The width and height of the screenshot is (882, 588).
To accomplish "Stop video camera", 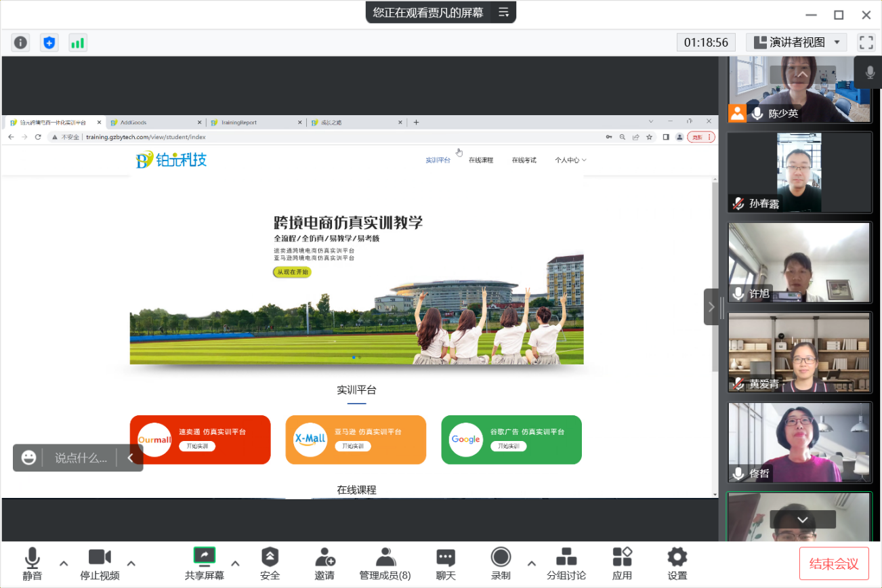I will click(x=100, y=564).
